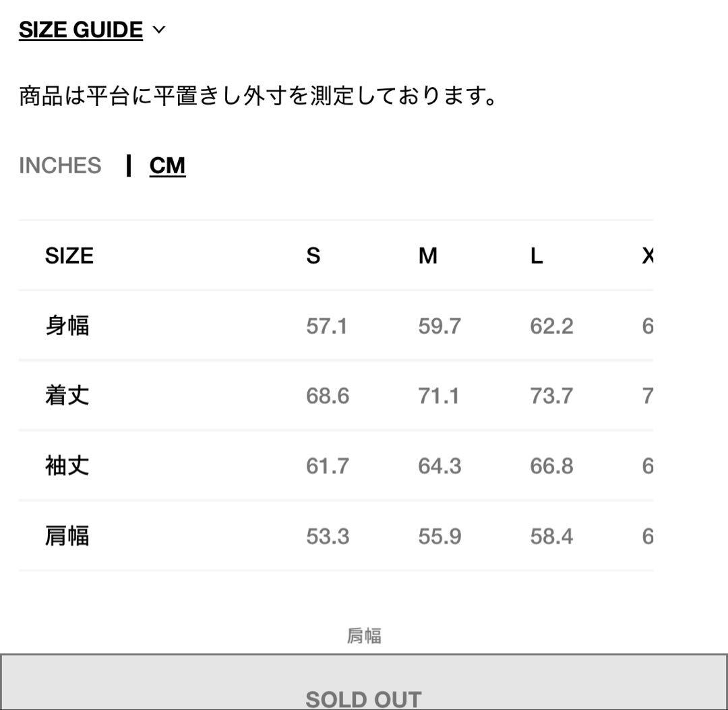Select the CM unit option
The image size is (728, 710).
point(167,165)
